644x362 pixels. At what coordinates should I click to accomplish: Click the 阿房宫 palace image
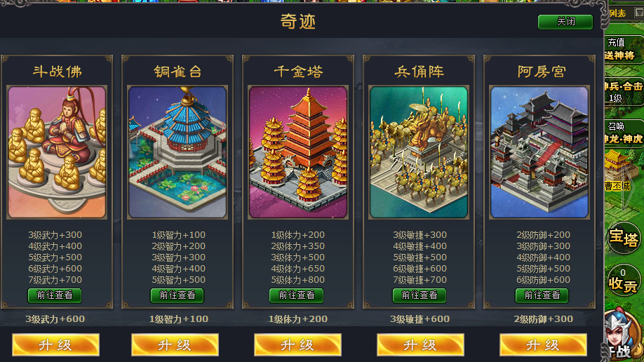[539, 152]
